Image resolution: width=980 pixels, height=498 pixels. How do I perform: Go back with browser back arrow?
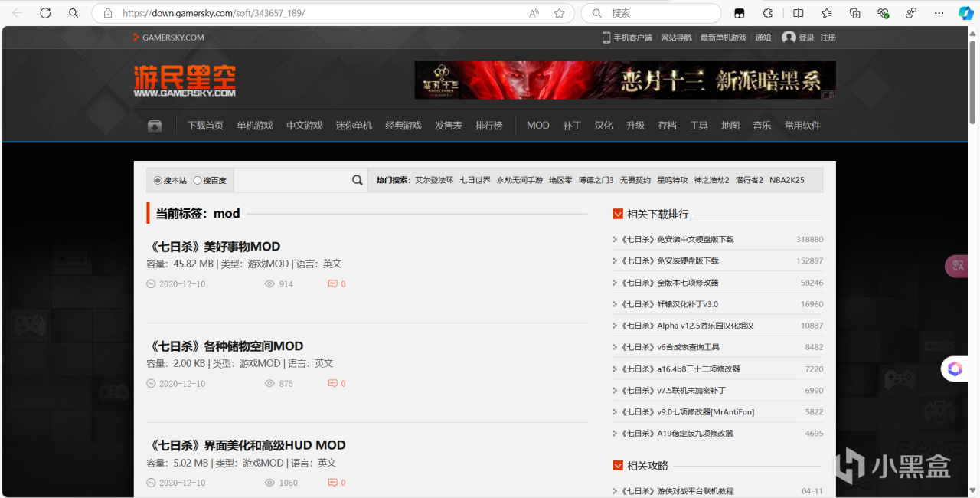click(x=18, y=13)
